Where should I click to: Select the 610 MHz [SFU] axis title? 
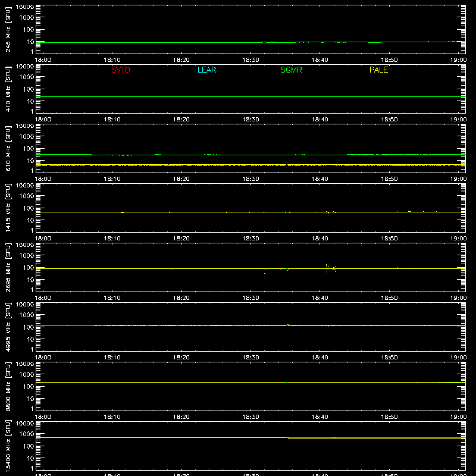(x=8, y=149)
